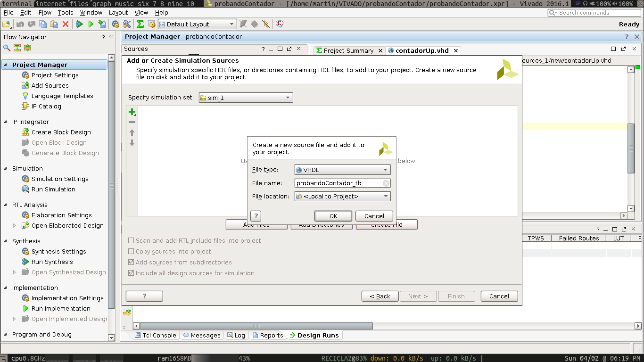Click the green plus add-file icon
644x362 pixels.
(132, 112)
